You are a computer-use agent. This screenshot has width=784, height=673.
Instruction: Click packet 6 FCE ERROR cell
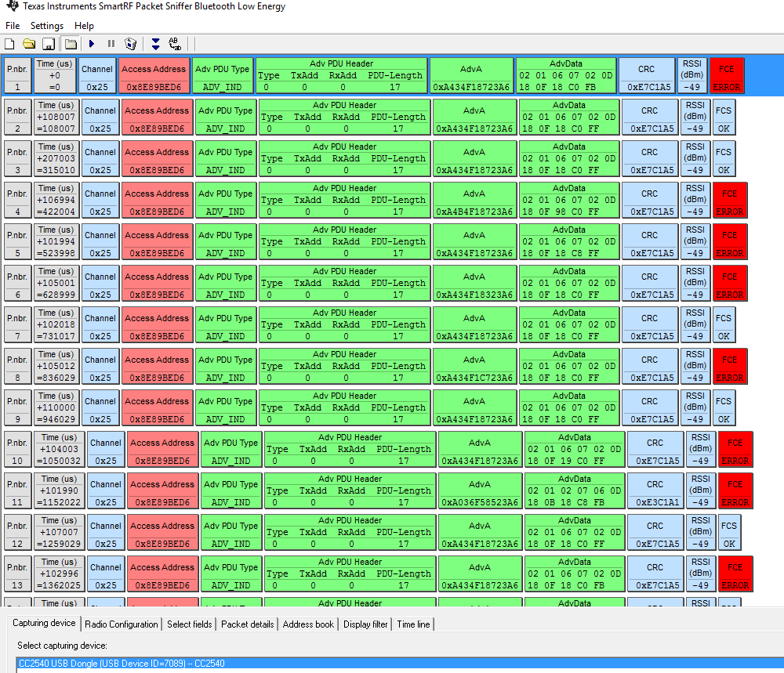tap(729, 283)
